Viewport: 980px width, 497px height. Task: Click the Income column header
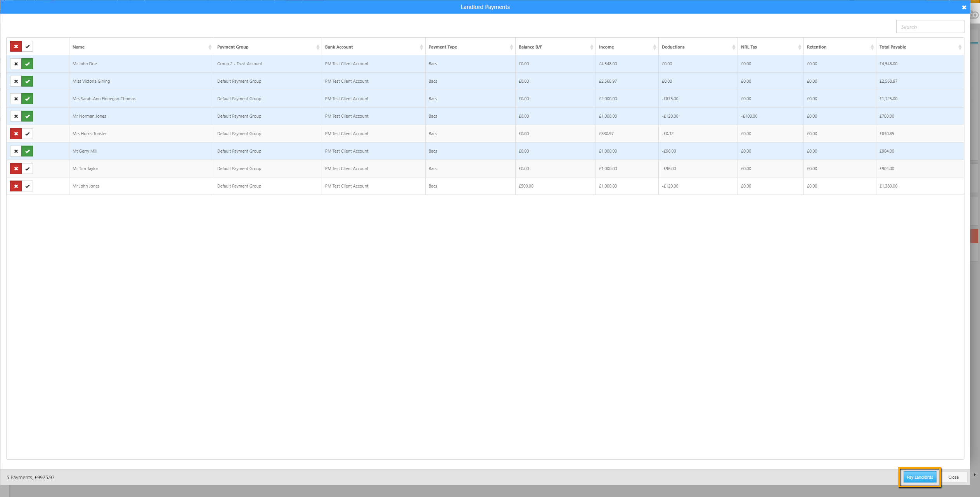[x=606, y=47]
